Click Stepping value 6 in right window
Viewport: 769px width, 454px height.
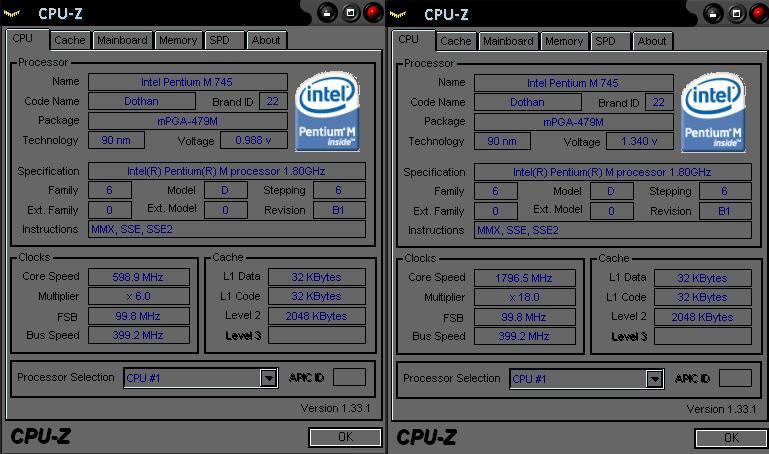click(725, 191)
